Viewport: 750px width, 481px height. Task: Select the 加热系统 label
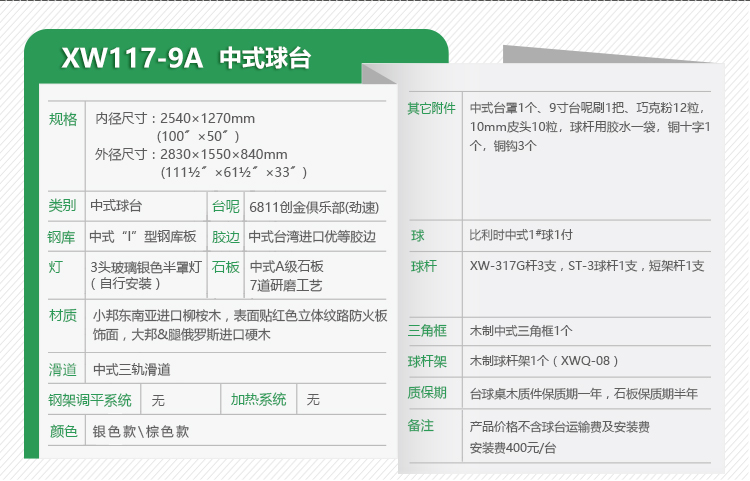(258, 399)
